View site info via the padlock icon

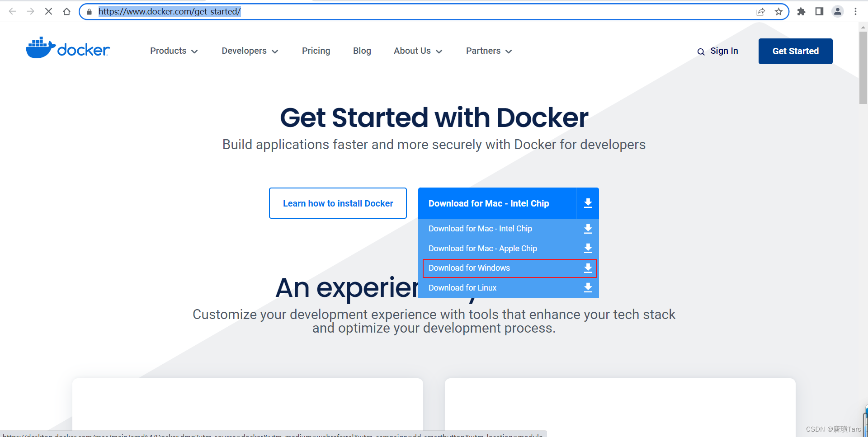click(89, 12)
